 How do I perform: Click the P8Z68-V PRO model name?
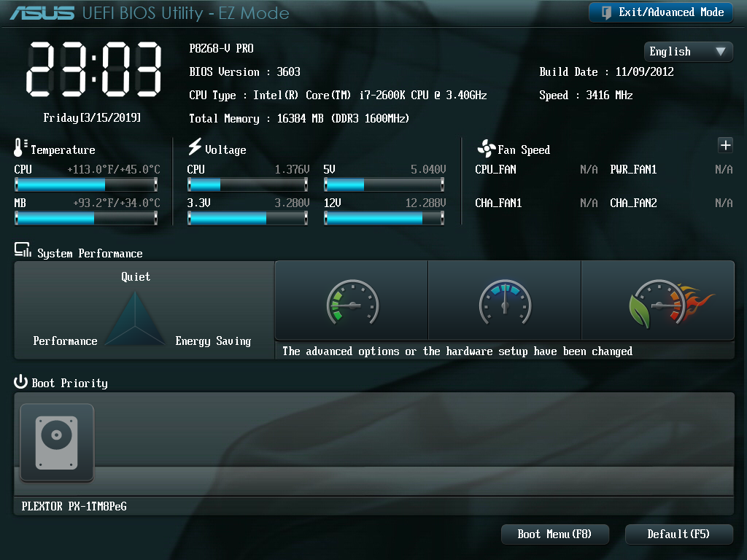[x=222, y=49]
